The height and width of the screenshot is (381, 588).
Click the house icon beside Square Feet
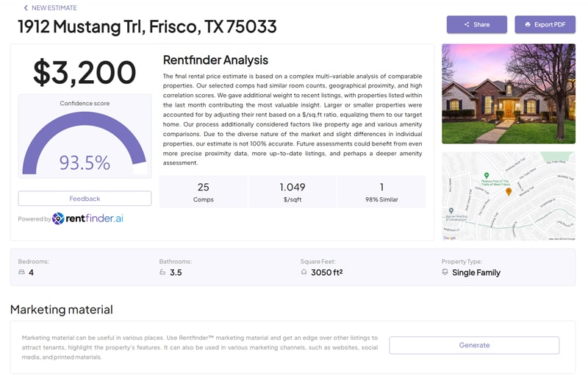[x=304, y=272]
